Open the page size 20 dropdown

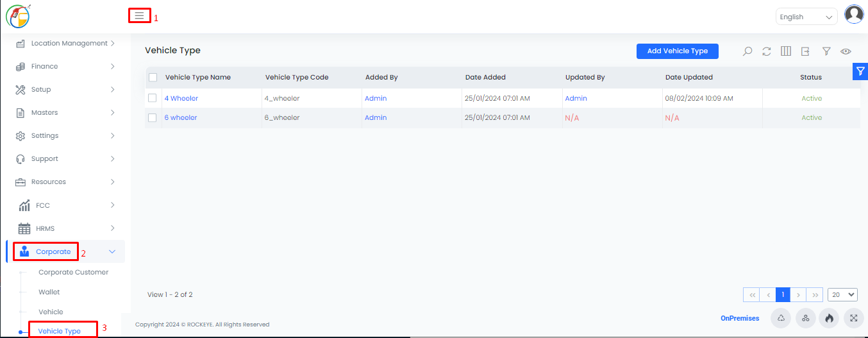coord(842,294)
